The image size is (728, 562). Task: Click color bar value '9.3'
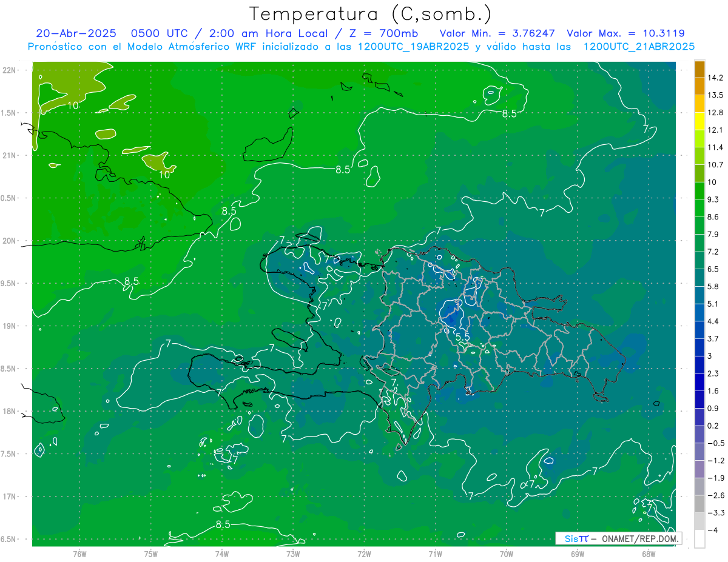click(713, 199)
